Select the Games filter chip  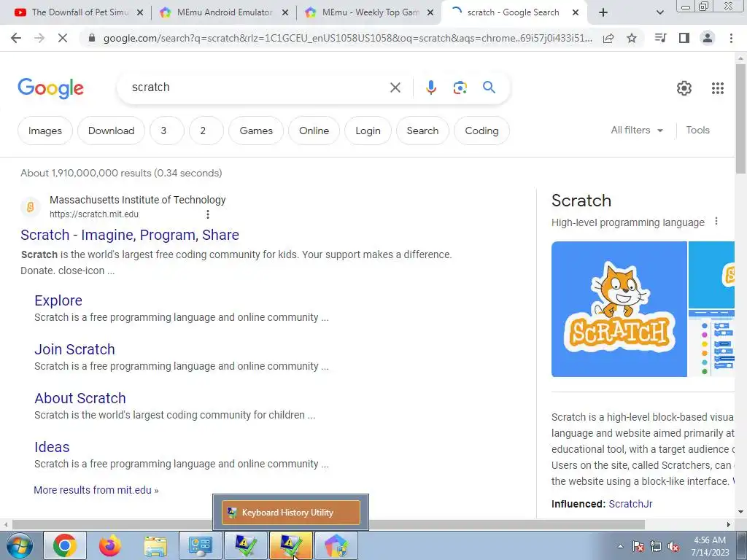click(256, 131)
